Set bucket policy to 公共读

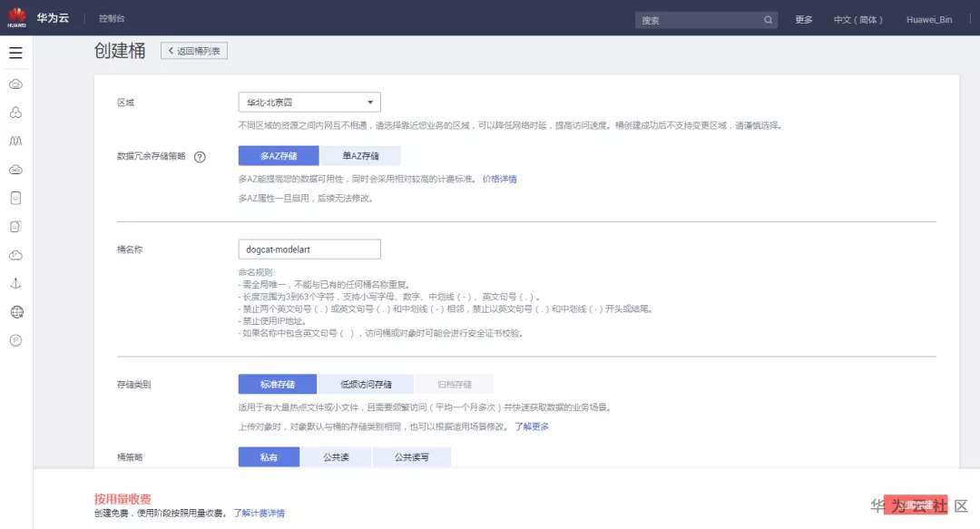click(336, 457)
